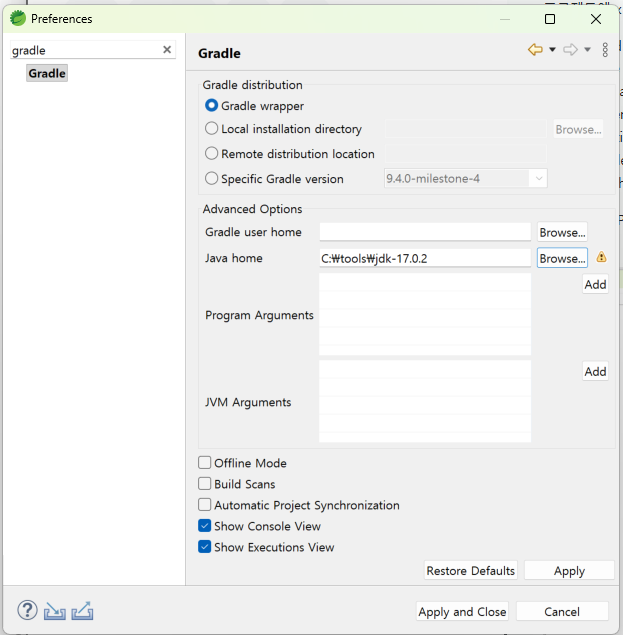Clear the gradle search filter text
This screenshot has height=635, width=623.
point(167,50)
